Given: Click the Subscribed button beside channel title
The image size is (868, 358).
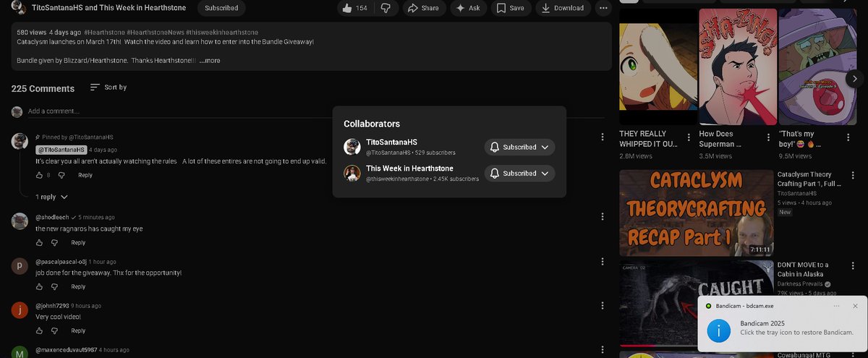Looking at the screenshot, I should coord(221,8).
